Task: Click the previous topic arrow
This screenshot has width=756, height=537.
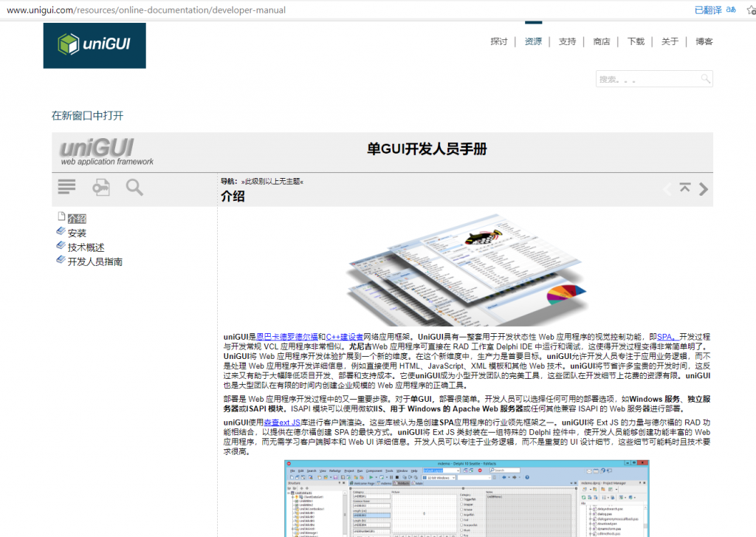Action: pyautogui.click(x=667, y=189)
